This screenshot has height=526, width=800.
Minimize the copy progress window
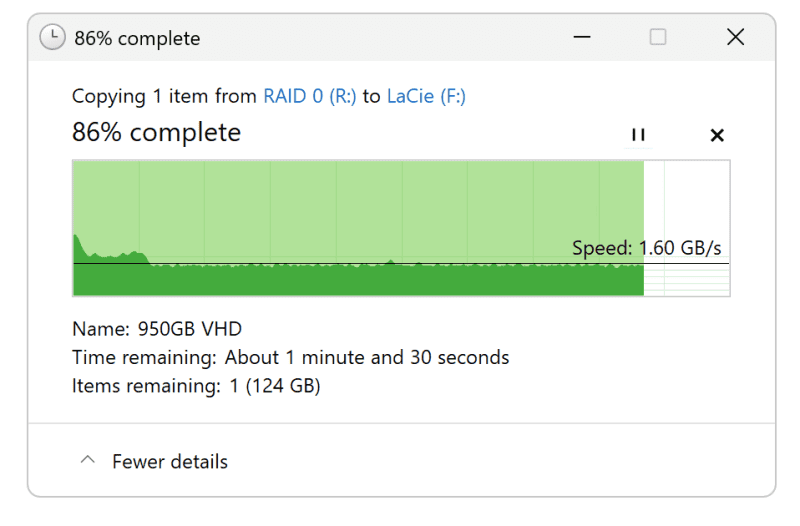pos(582,37)
